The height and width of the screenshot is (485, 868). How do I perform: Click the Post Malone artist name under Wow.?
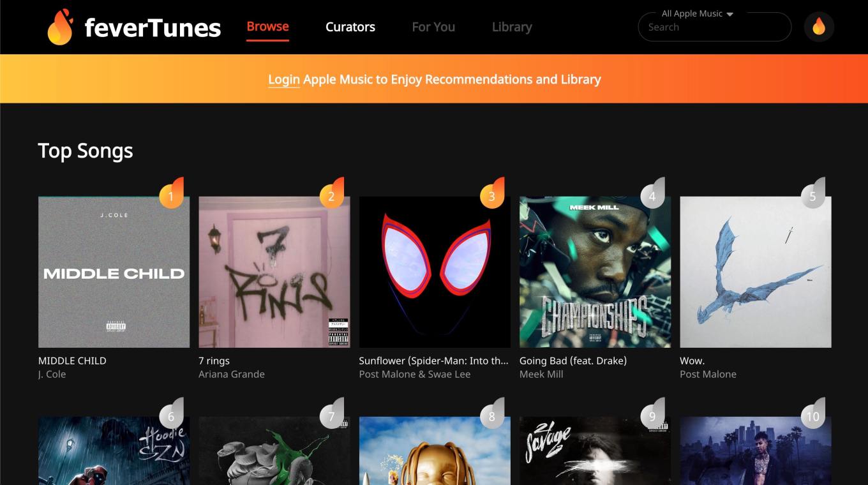tap(708, 375)
